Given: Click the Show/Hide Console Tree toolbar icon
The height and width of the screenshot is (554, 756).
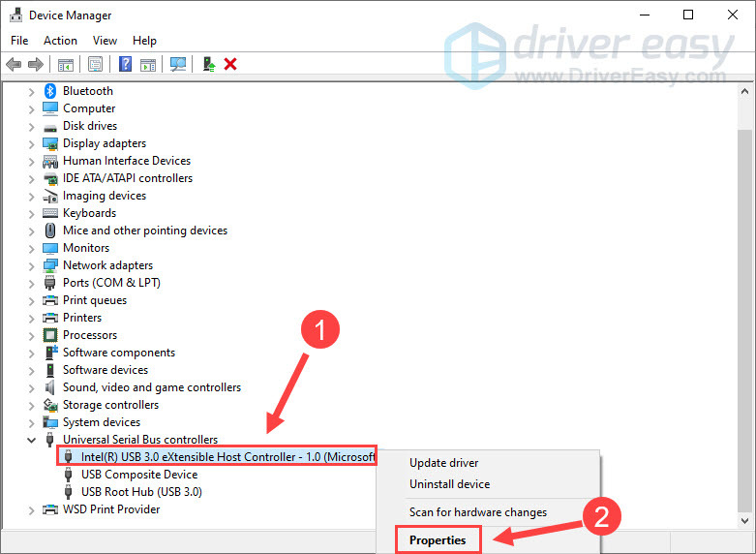Looking at the screenshot, I should 66,64.
